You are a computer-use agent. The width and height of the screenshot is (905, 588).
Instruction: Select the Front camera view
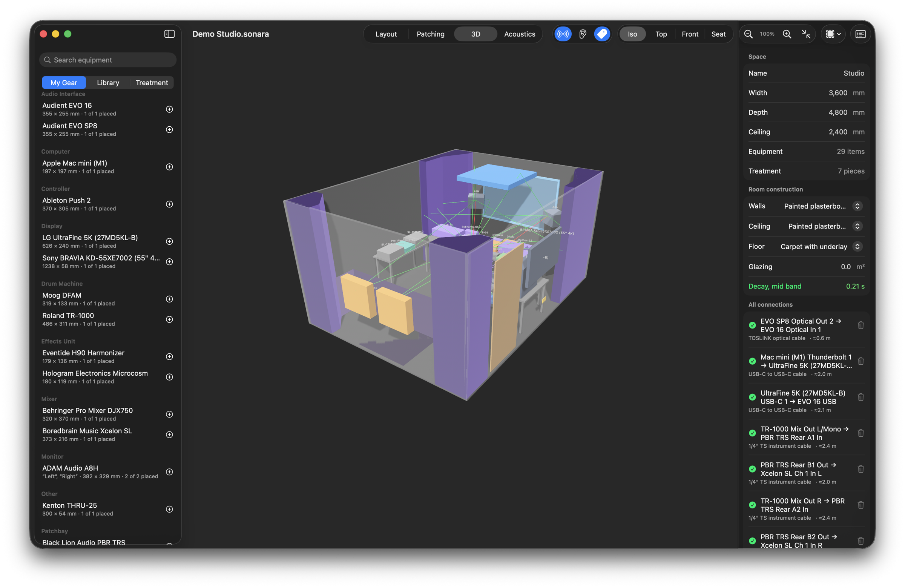coord(690,34)
